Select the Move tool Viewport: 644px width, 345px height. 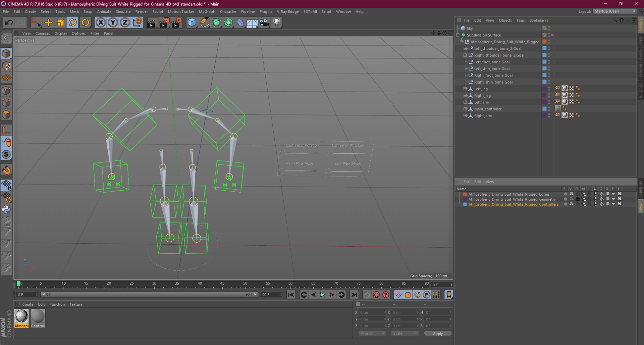(48, 22)
